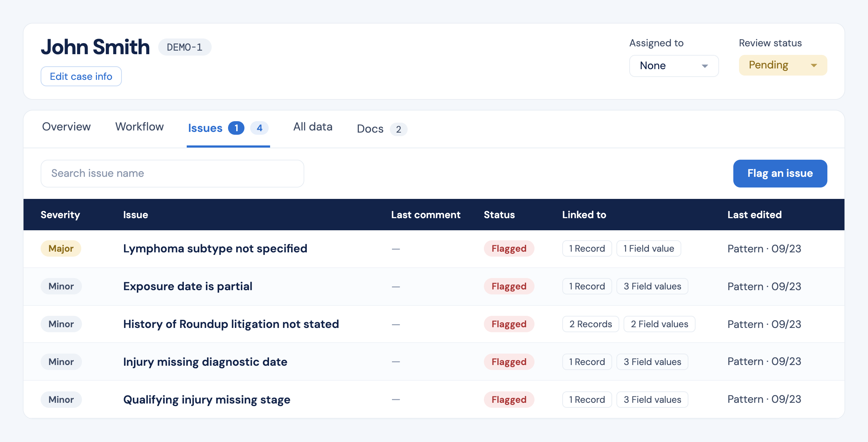Click Minor badge in Qualifying injury row
868x442 pixels.
(61, 400)
